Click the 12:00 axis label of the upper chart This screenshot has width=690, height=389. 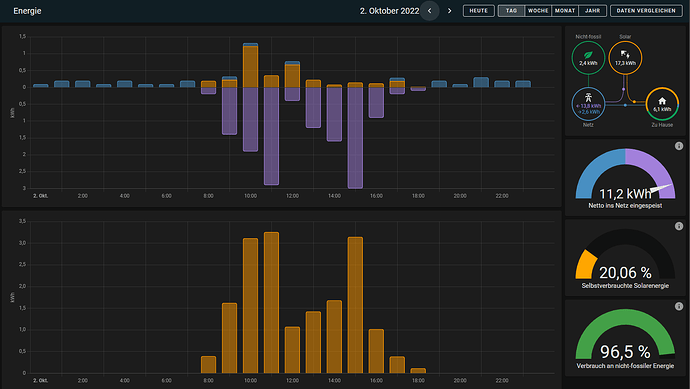pyautogui.click(x=292, y=196)
